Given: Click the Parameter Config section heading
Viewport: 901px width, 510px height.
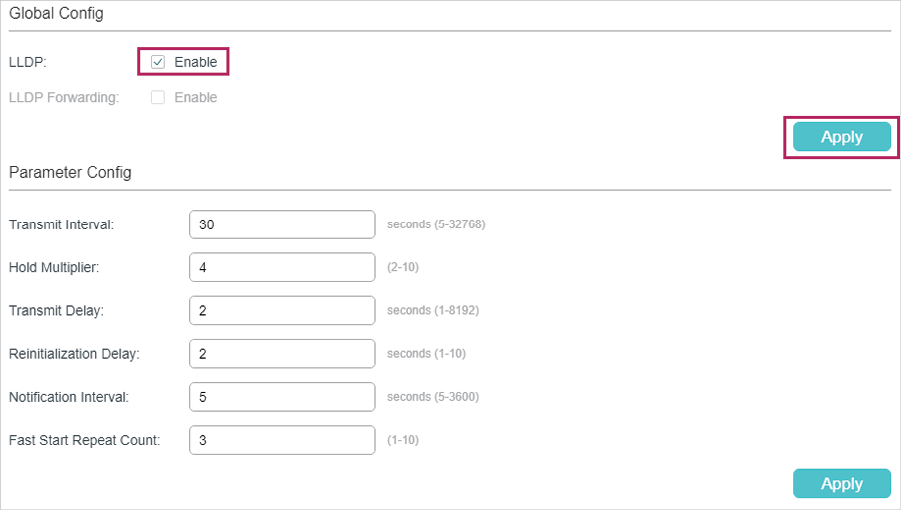Looking at the screenshot, I should [x=70, y=172].
